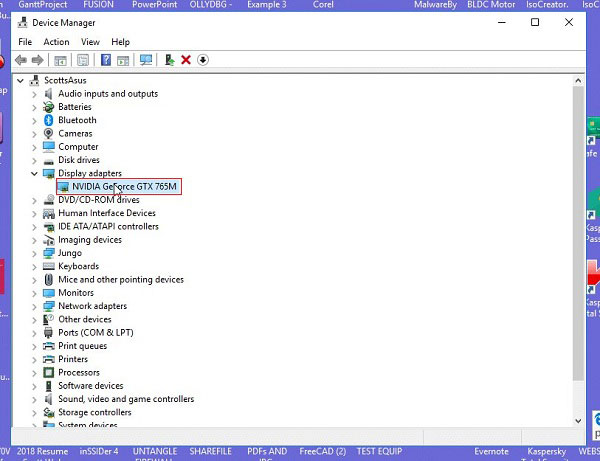Collapse the ScottsAsus root node
Viewport: 600px width, 461px height.
tap(20, 80)
